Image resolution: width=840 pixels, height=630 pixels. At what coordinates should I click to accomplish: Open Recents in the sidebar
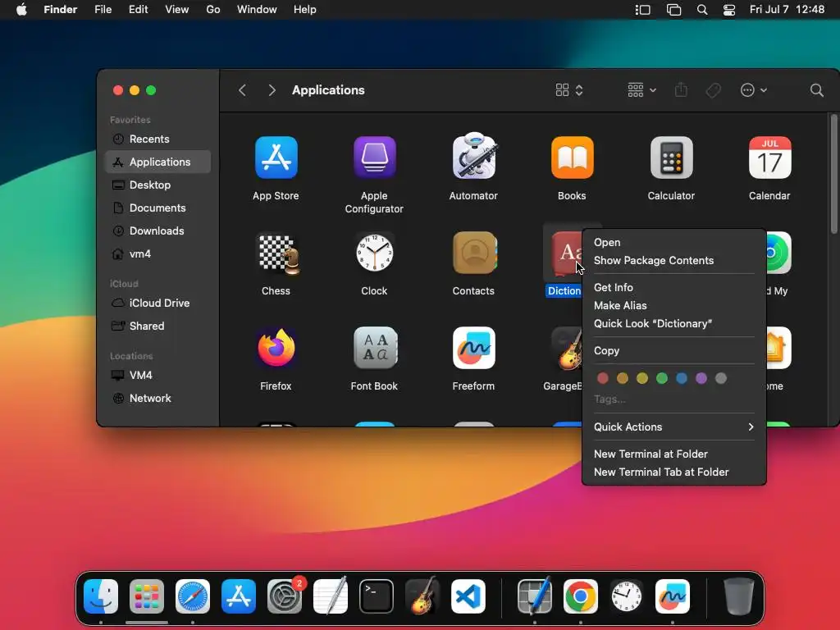tap(158, 139)
